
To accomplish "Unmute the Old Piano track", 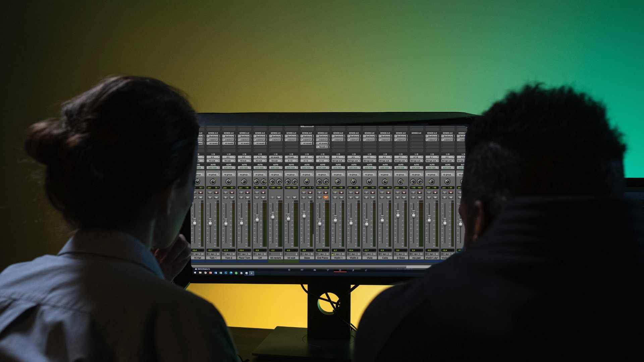I will pyautogui.click(x=326, y=197).
